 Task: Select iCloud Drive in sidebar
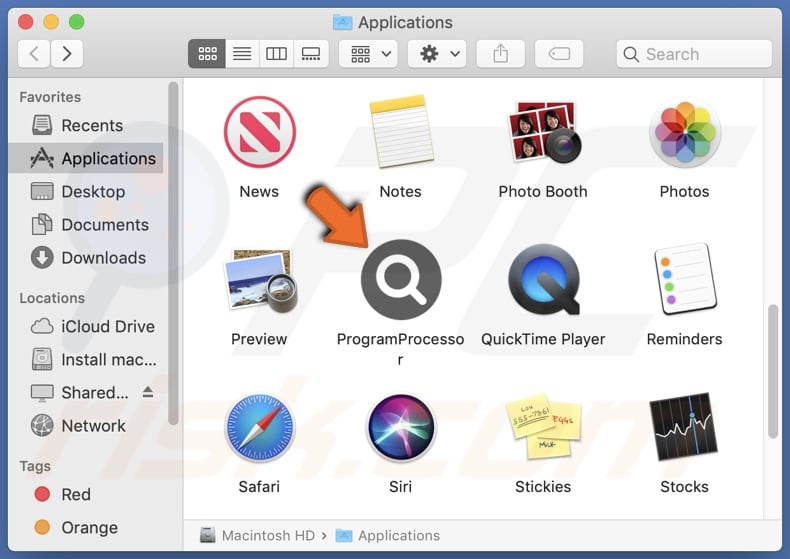(107, 327)
